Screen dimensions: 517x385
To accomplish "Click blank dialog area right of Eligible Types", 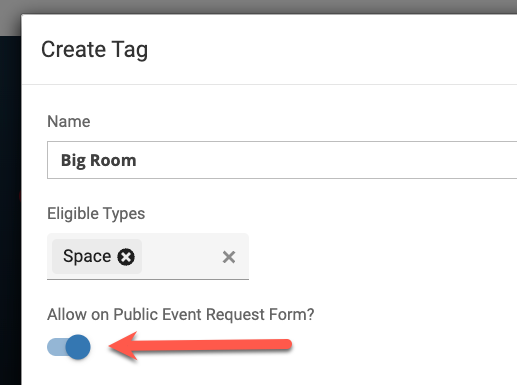I will (x=383, y=257).
